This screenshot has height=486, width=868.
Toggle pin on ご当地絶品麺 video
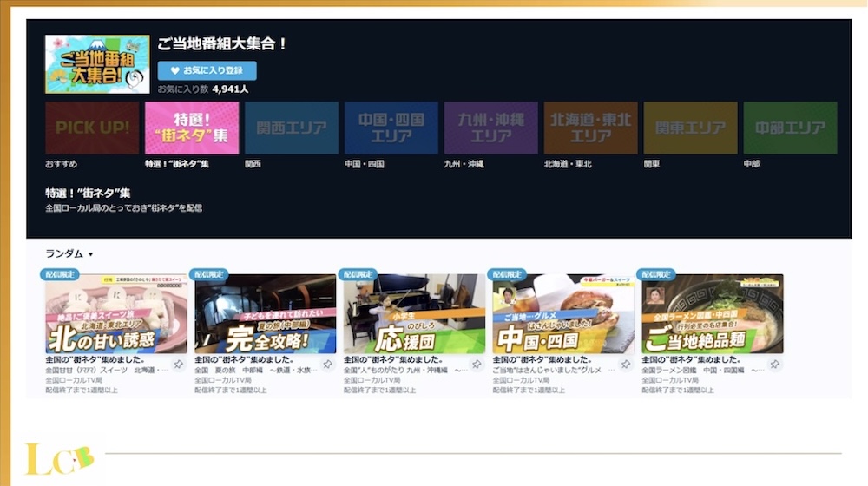pyautogui.click(x=775, y=364)
